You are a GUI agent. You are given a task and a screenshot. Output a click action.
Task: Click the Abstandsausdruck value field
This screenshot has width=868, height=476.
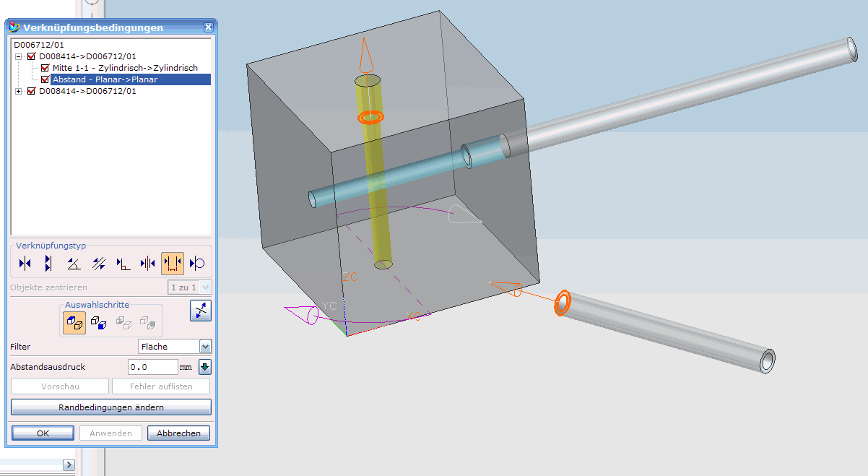[153, 367]
